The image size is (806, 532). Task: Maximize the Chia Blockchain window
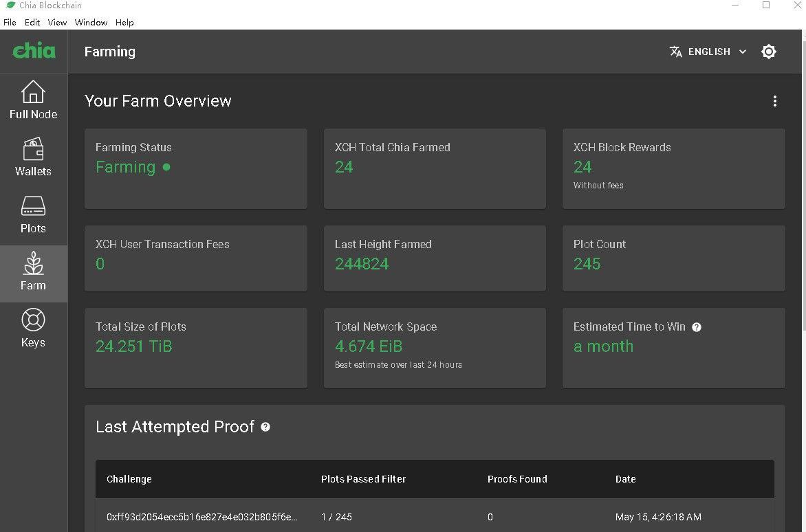pyautogui.click(x=766, y=5)
